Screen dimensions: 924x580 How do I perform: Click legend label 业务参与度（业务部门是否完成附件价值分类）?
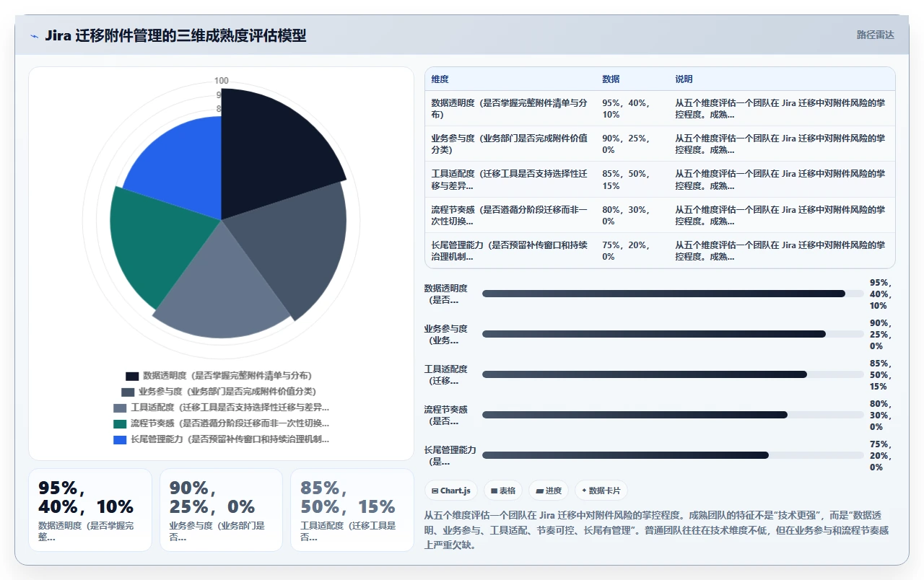(227, 392)
